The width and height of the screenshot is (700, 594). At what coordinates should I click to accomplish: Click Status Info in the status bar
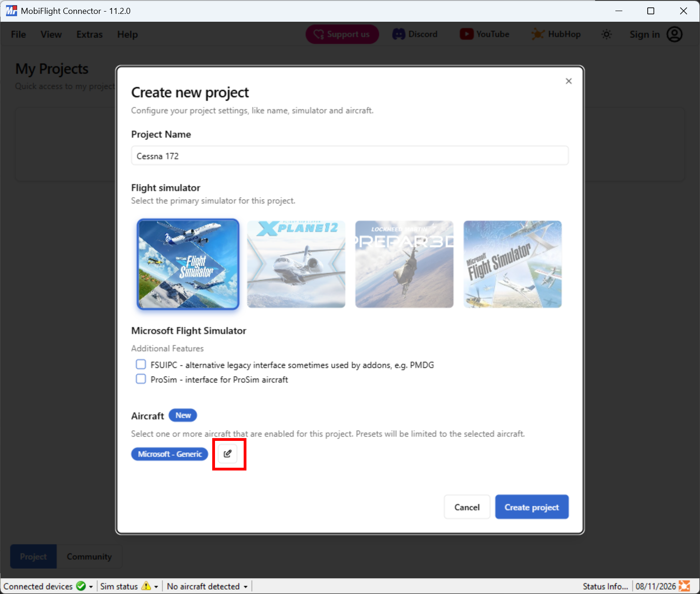click(x=606, y=586)
